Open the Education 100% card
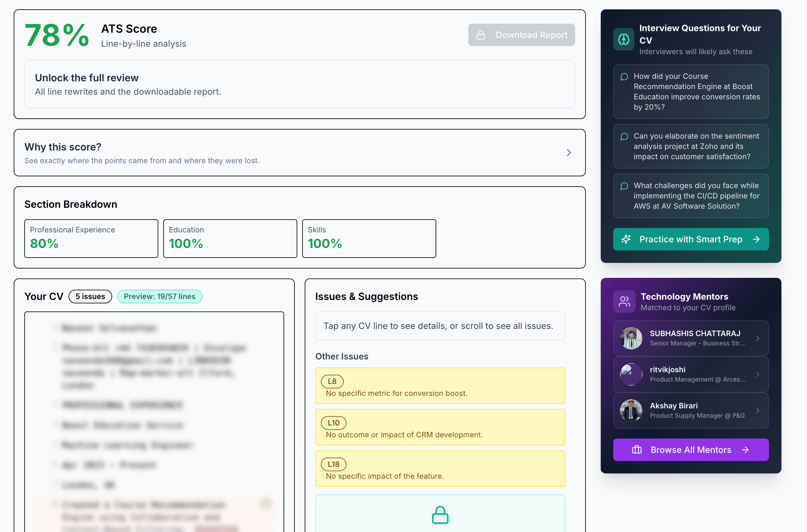This screenshot has height=532, width=807. pos(230,238)
